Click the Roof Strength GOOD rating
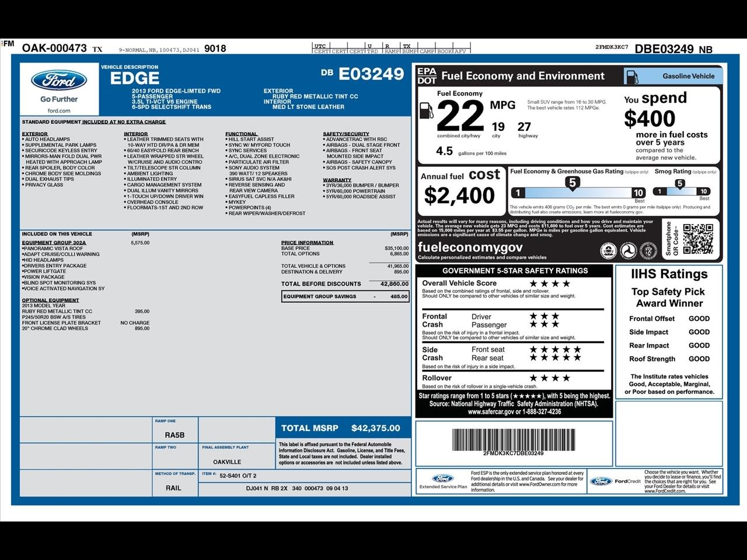This screenshot has width=747, height=560. [x=699, y=359]
